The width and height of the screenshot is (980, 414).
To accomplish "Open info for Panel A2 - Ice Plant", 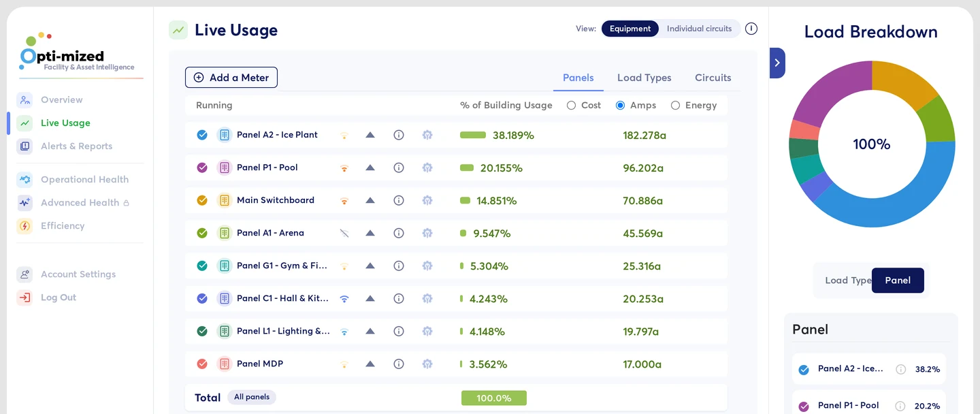I will (399, 135).
